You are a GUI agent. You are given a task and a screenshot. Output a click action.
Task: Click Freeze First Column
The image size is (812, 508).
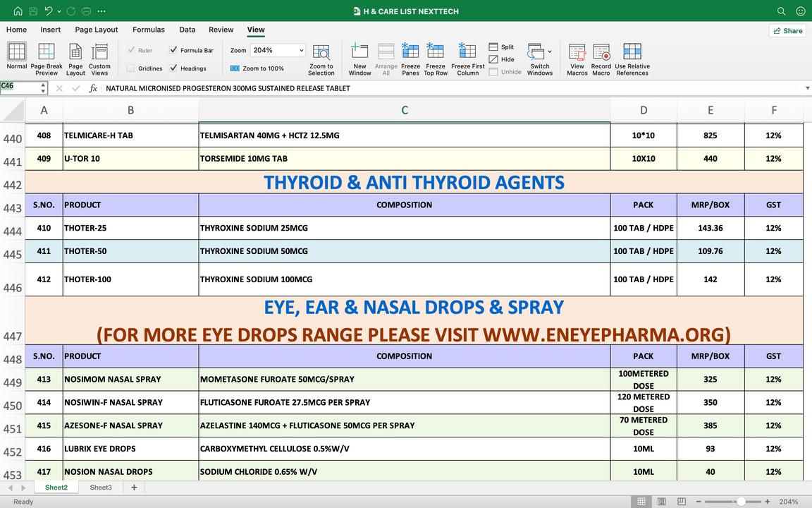click(467, 59)
